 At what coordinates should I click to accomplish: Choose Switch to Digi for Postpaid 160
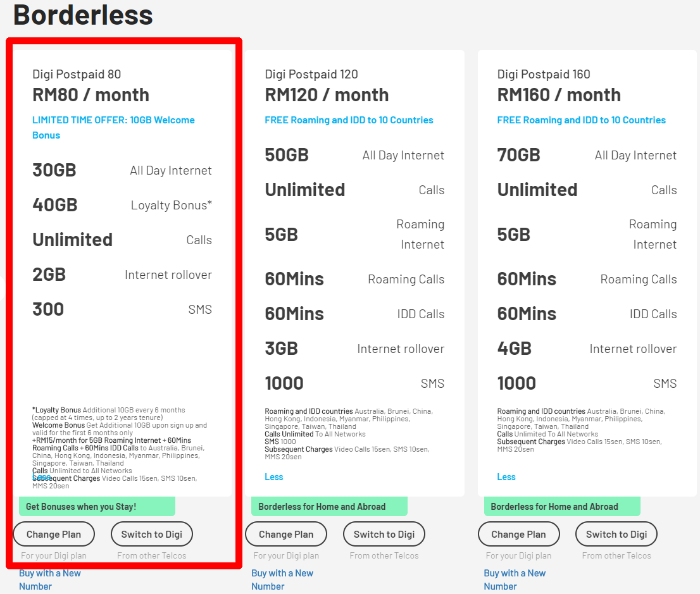[x=616, y=534]
